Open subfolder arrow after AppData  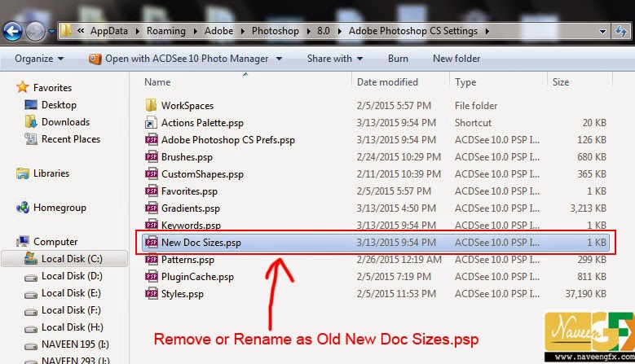pyautogui.click(x=138, y=31)
